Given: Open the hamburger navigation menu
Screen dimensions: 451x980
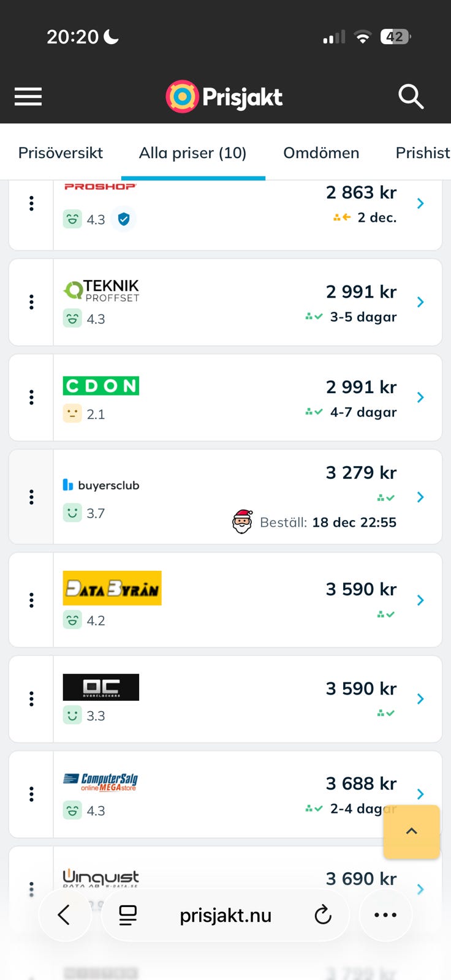Looking at the screenshot, I should (28, 97).
